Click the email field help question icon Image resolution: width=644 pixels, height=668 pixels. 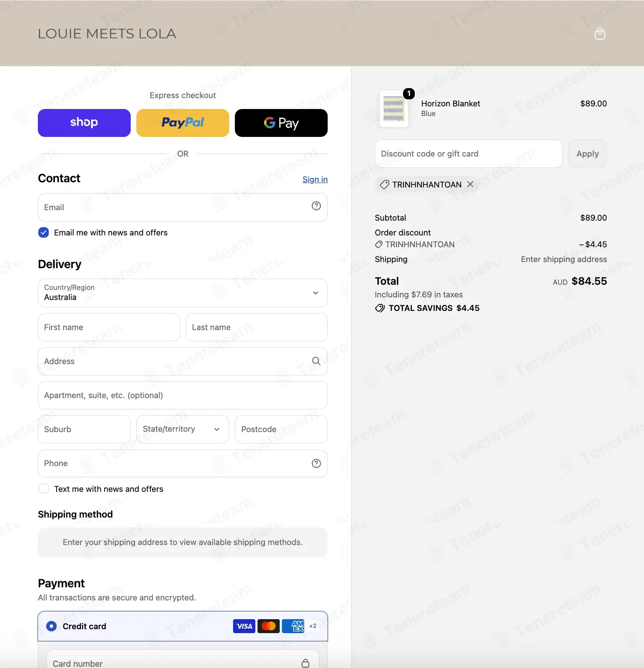click(316, 206)
